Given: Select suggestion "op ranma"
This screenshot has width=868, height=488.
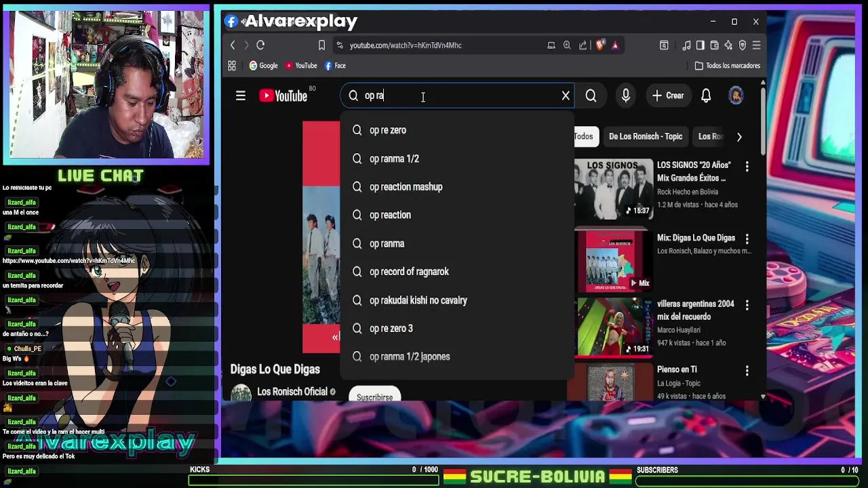Looking at the screenshot, I should point(456,243).
